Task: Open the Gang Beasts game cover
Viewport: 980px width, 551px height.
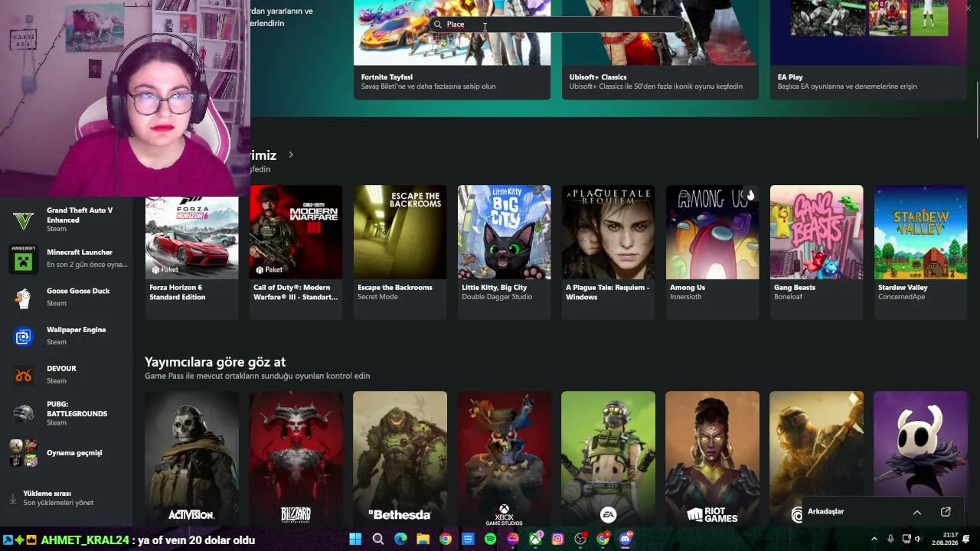Action: (816, 232)
